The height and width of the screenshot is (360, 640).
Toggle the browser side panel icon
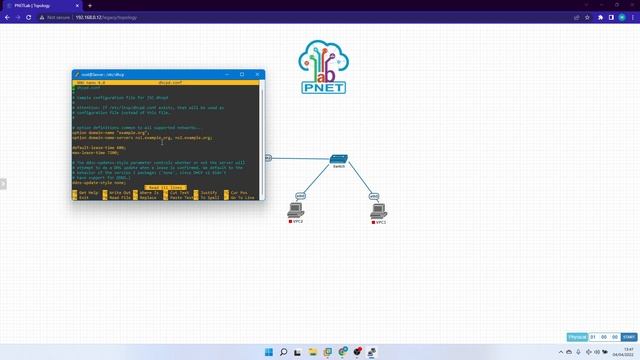(611, 18)
